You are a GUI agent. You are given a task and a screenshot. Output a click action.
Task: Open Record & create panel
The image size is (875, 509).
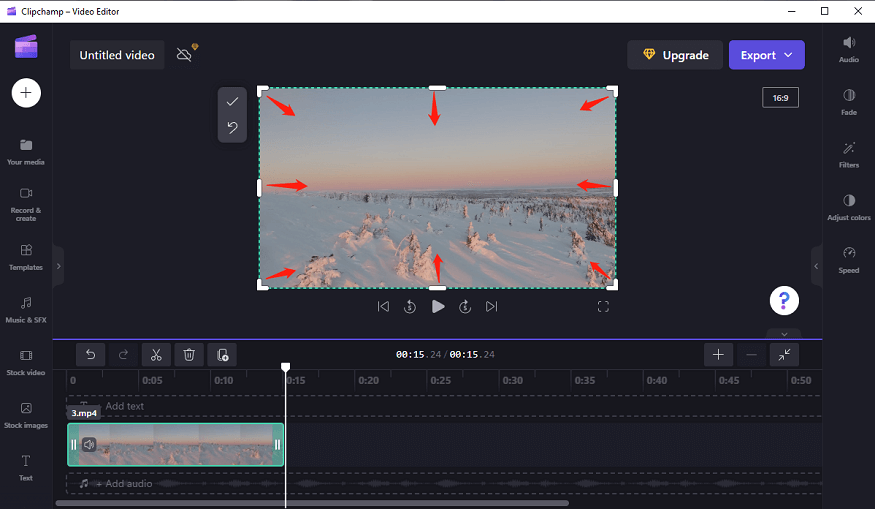click(x=26, y=204)
